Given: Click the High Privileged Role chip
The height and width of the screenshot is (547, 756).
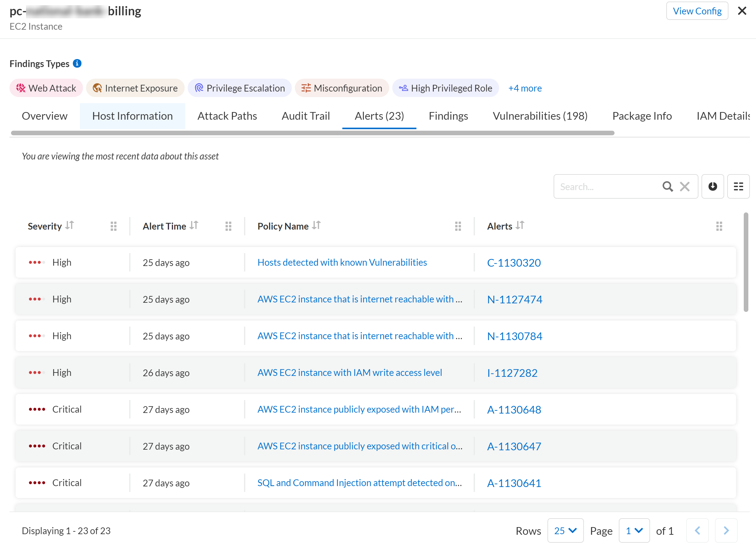Looking at the screenshot, I should [446, 88].
